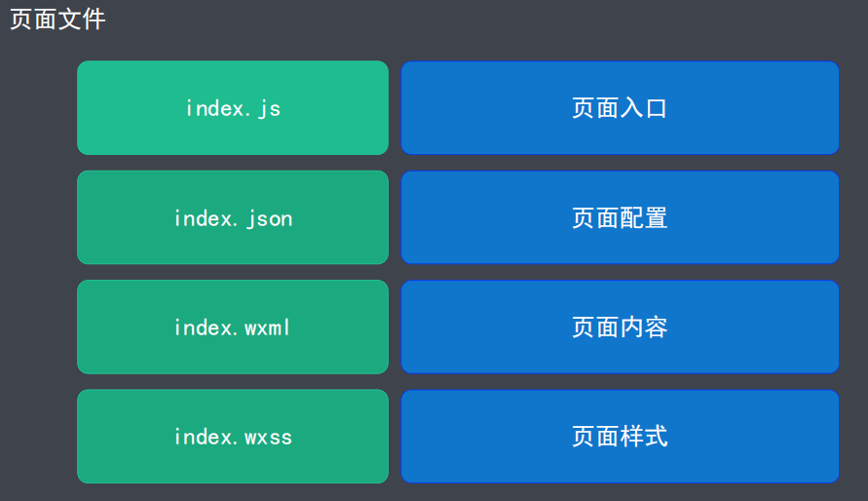Select the page entry description beside index.js
868x501 pixels.
click(620, 108)
